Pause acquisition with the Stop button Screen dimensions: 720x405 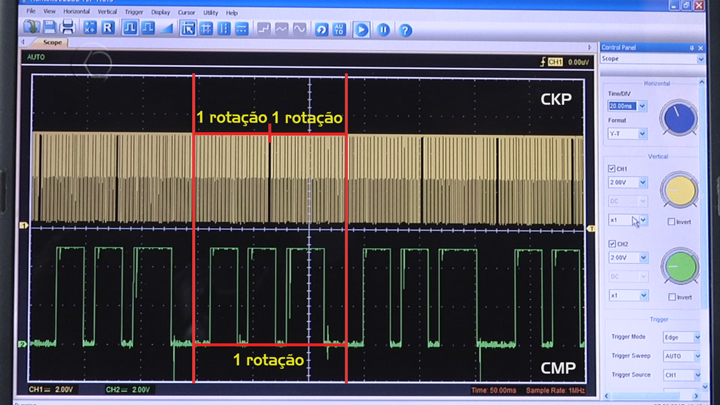[383, 29]
